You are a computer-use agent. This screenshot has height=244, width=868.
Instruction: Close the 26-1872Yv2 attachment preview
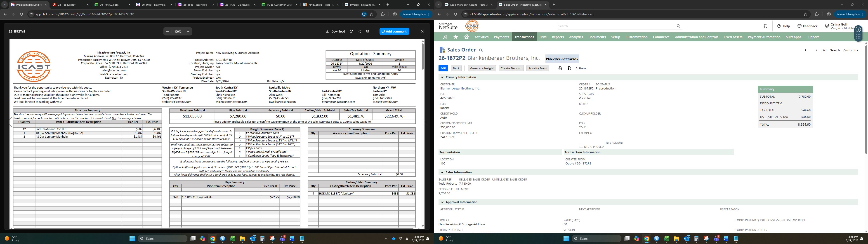(x=422, y=31)
